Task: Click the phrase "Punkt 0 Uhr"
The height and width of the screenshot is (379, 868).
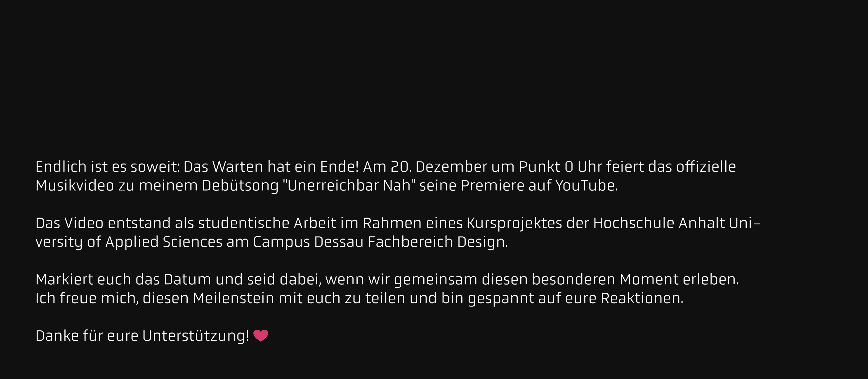Action: [560, 167]
